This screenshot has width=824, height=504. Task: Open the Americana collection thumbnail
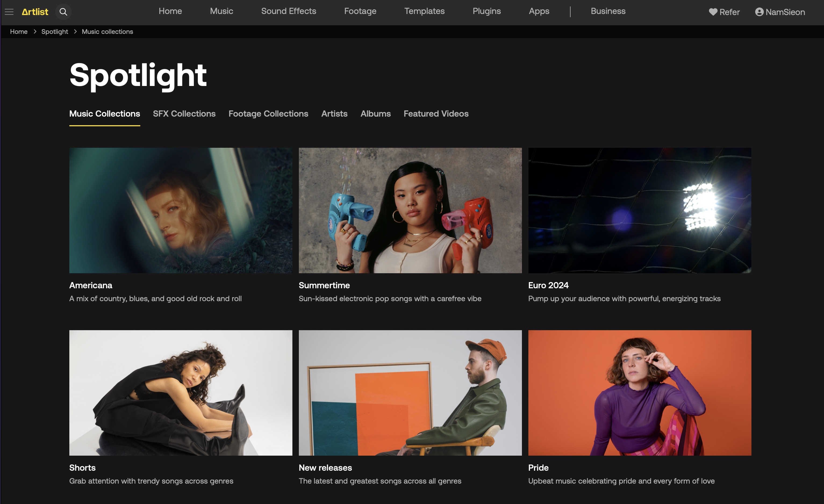[x=181, y=210]
